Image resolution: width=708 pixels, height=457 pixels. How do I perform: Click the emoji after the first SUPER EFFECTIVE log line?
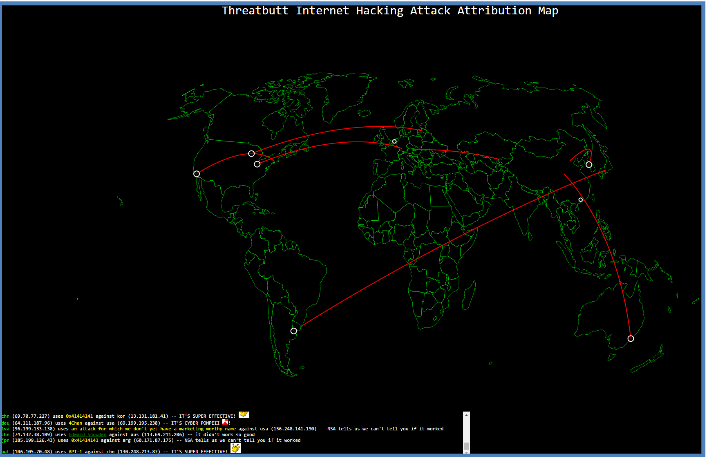tap(244, 415)
